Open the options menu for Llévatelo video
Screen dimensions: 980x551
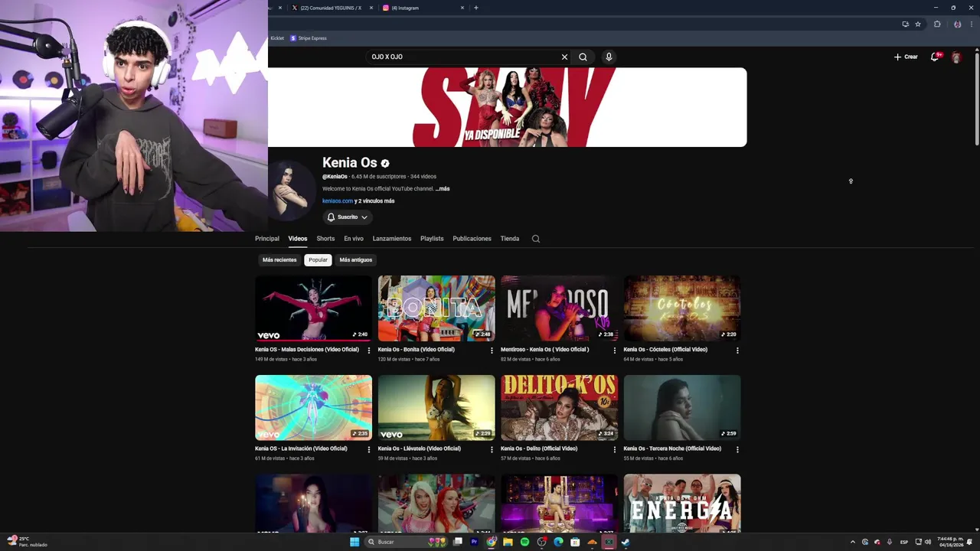tap(492, 450)
